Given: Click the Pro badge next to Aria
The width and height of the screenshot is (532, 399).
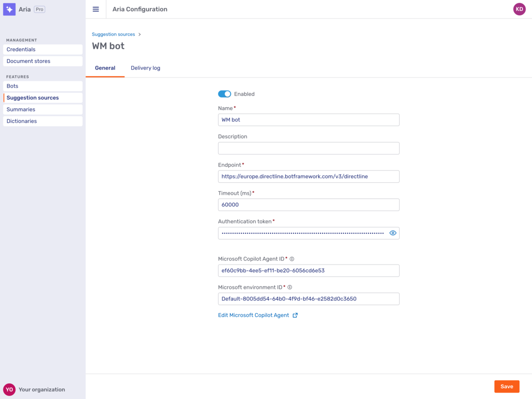Looking at the screenshot, I should click(x=39, y=9).
